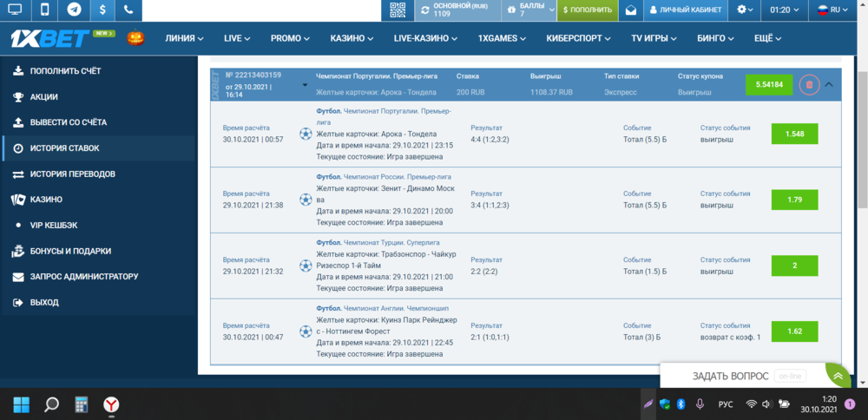Open the PROMO menu
Image resolution: width=868 pixels, height=420 pixels.
click(290, 39)
